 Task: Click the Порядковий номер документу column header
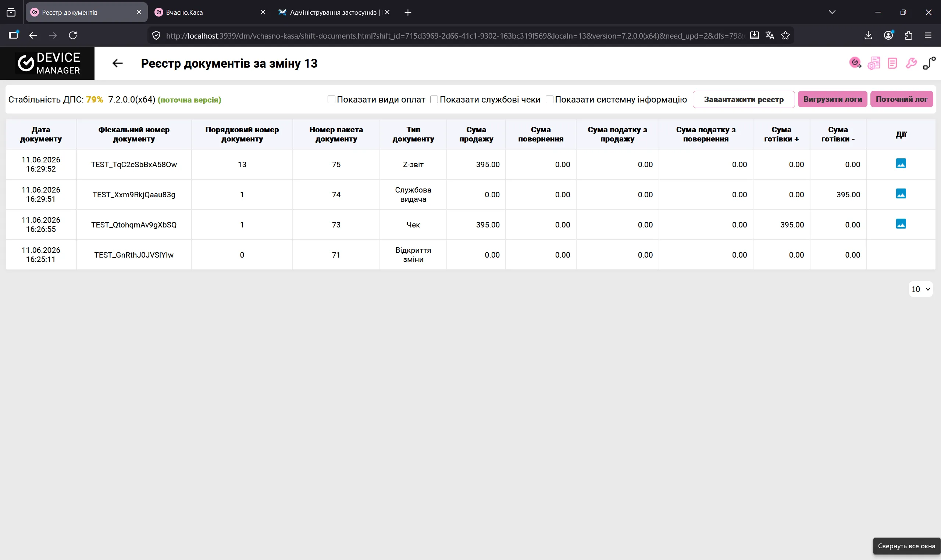(242, 134)
